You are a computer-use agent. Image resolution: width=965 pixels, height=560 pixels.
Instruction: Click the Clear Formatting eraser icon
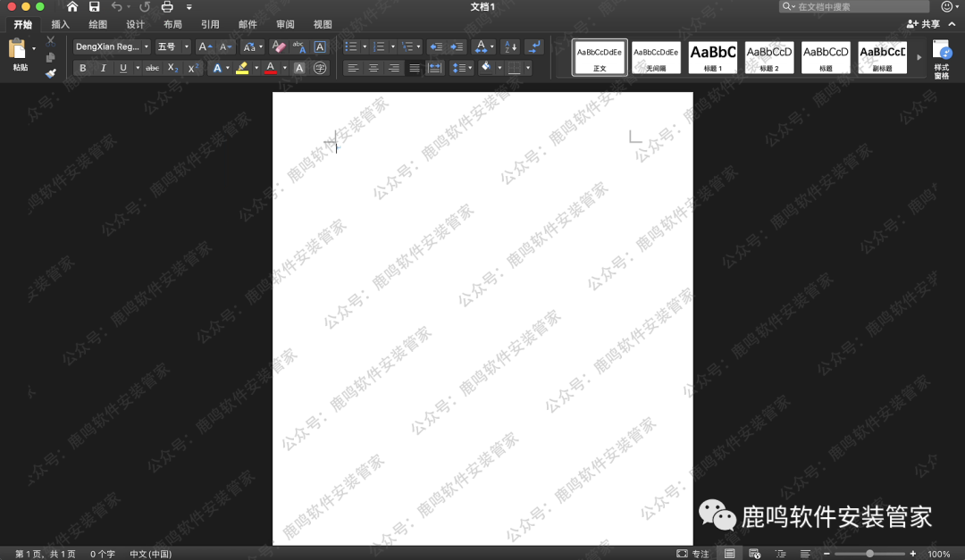pos(278,46)
